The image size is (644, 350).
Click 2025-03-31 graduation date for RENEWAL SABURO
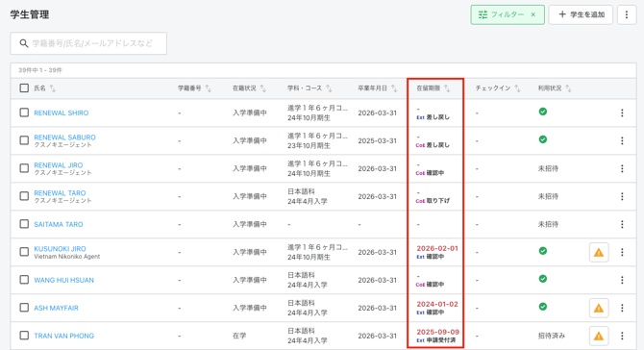377,140
